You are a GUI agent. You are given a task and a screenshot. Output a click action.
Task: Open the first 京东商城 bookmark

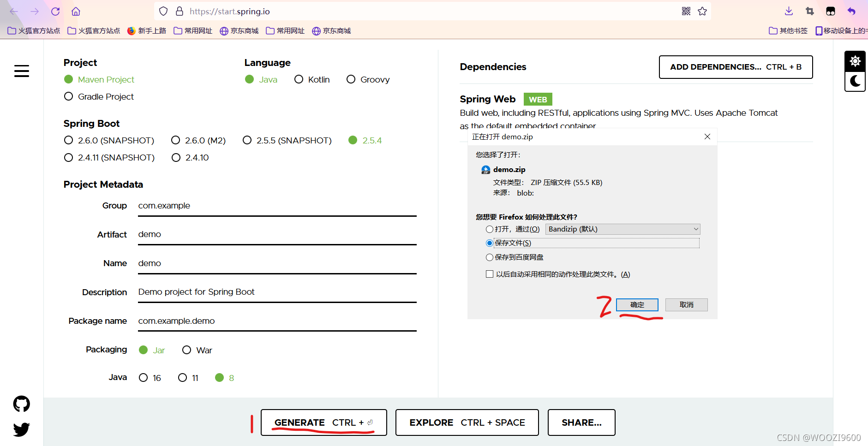pyautogui.click(x=239, y=31)
